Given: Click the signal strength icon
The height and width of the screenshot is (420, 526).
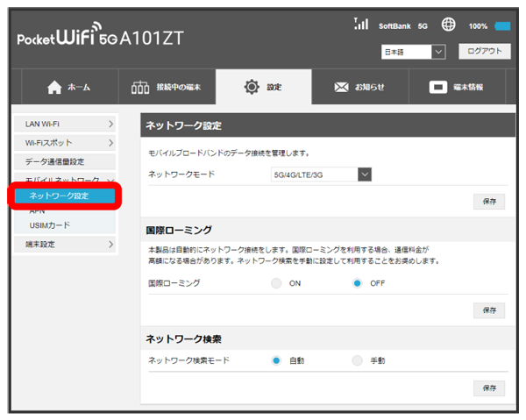Looking at the screenshot, I should (x=359, y=25).
